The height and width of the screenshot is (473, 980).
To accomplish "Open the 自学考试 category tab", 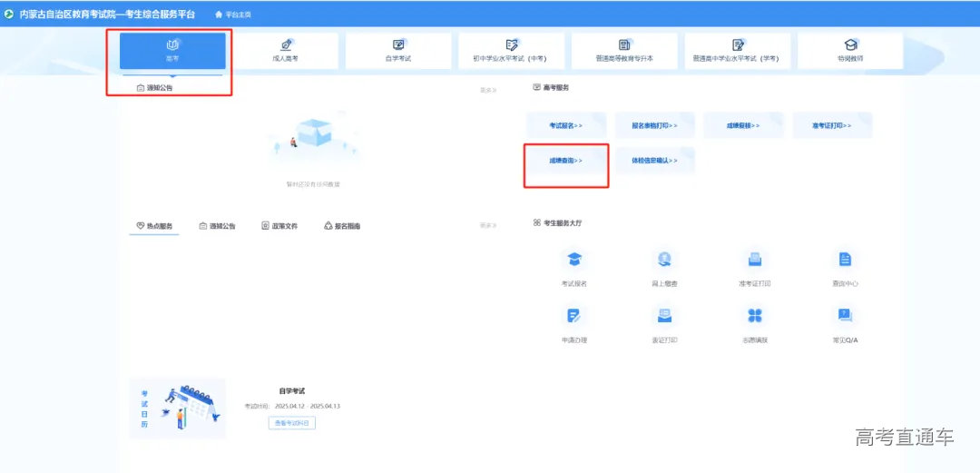I will point(398,51).
